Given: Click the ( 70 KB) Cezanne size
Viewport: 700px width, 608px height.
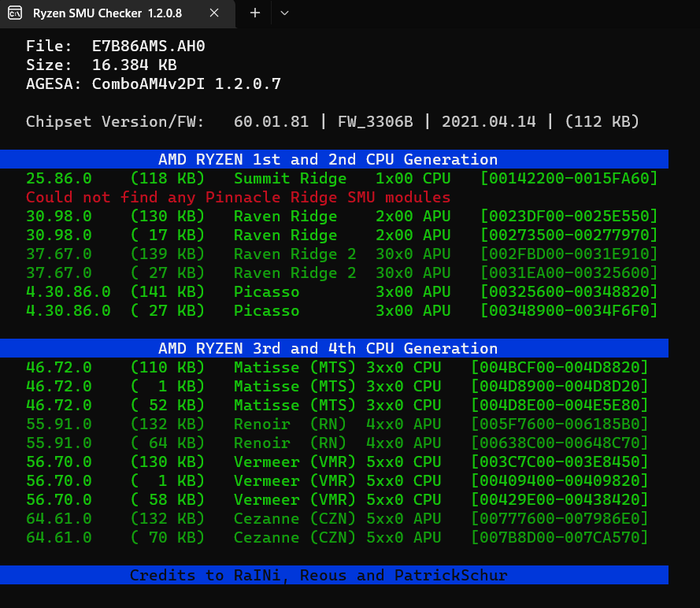Looking at the screenshot, I should pos(168,537).
